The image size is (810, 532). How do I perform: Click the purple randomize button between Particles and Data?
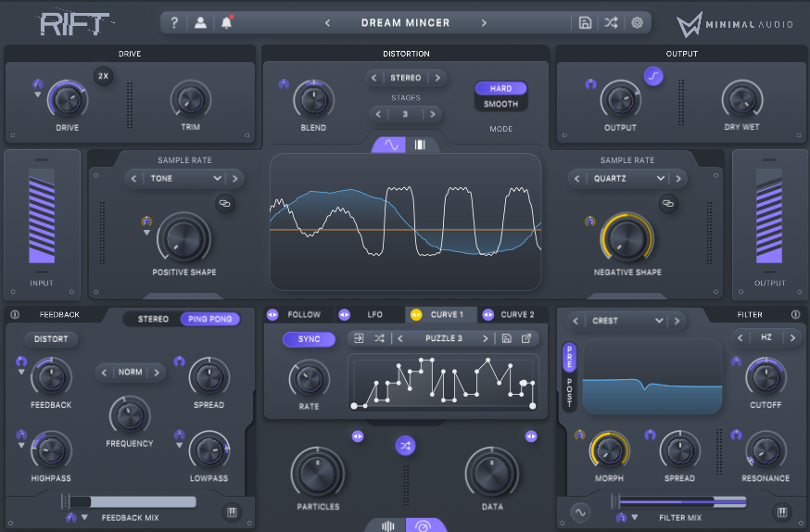click(x=406, y=446)
